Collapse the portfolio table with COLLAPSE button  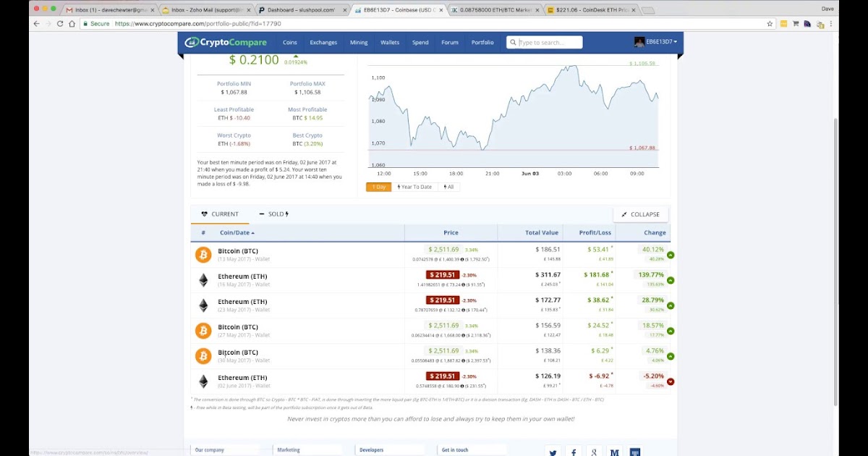(x=640, y=214)
